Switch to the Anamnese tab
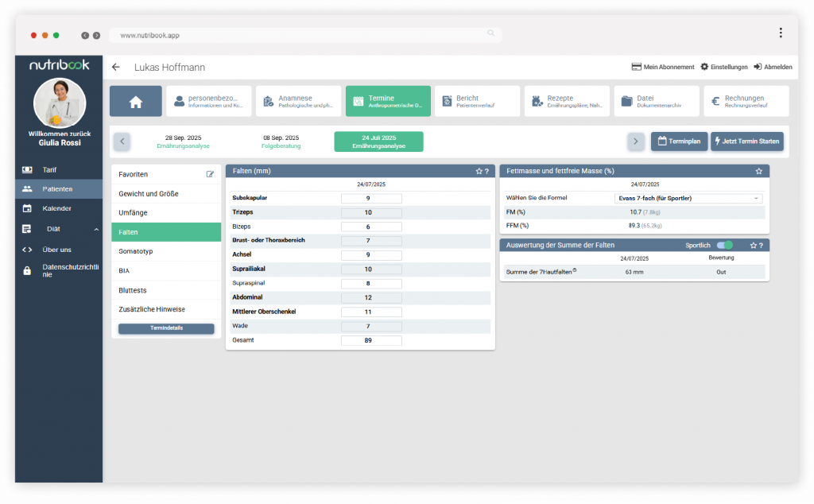Image resolution: width=814 pixels, height=504 pixels. [298, 102]
